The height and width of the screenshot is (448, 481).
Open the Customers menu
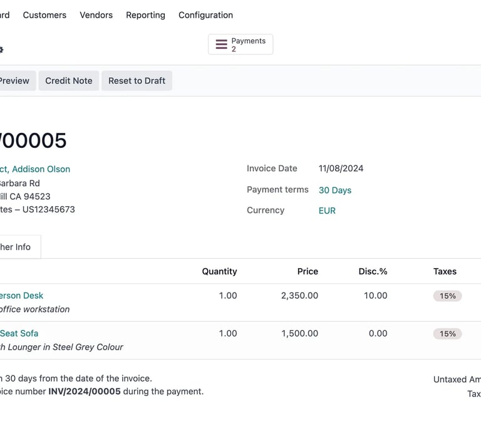coord(44,15)
